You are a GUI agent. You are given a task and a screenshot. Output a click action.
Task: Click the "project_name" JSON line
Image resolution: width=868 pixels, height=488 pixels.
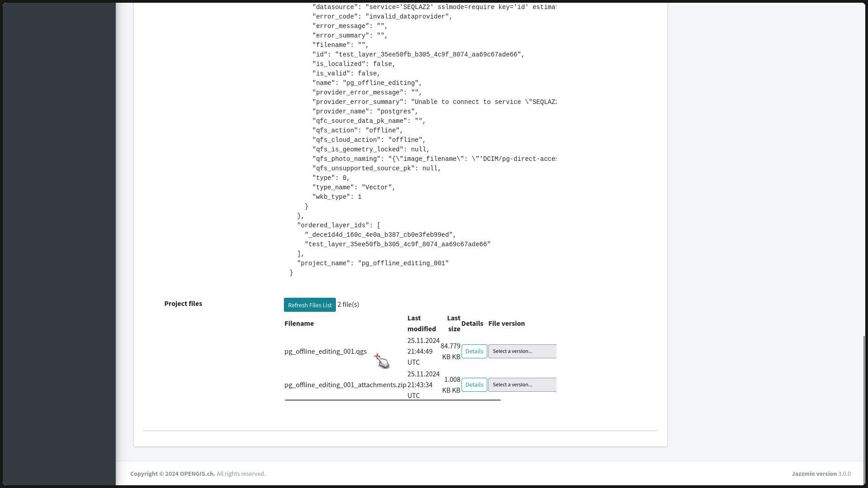[x=373, y=263]
